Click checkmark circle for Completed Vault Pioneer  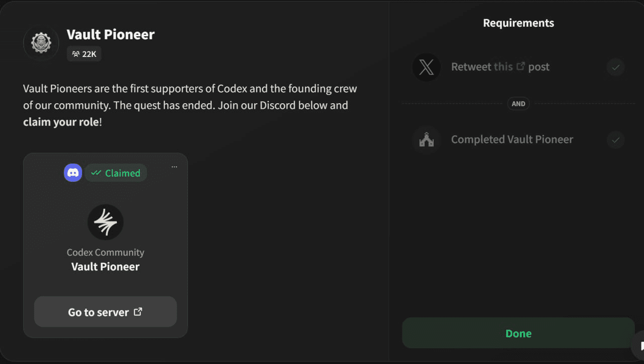tap(615, 139)
